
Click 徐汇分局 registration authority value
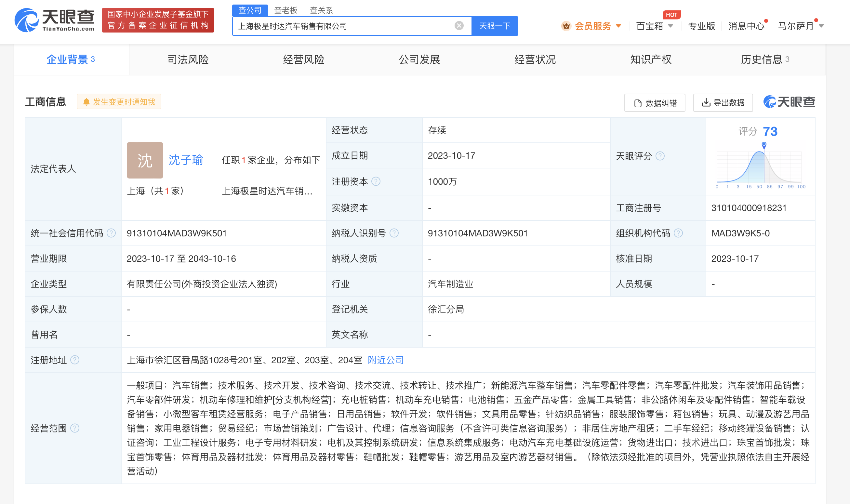coord(445,310)
